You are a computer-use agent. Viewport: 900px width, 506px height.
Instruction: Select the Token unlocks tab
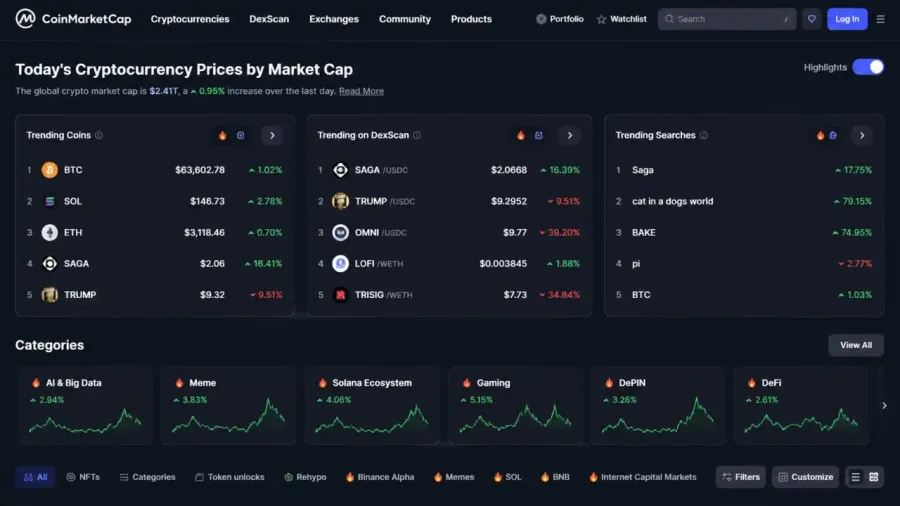coord(230,477)
